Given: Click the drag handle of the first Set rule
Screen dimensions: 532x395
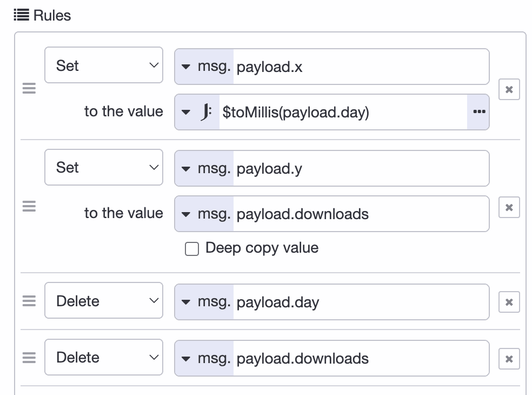Looking at the screenshot, I should coord(29,88).
